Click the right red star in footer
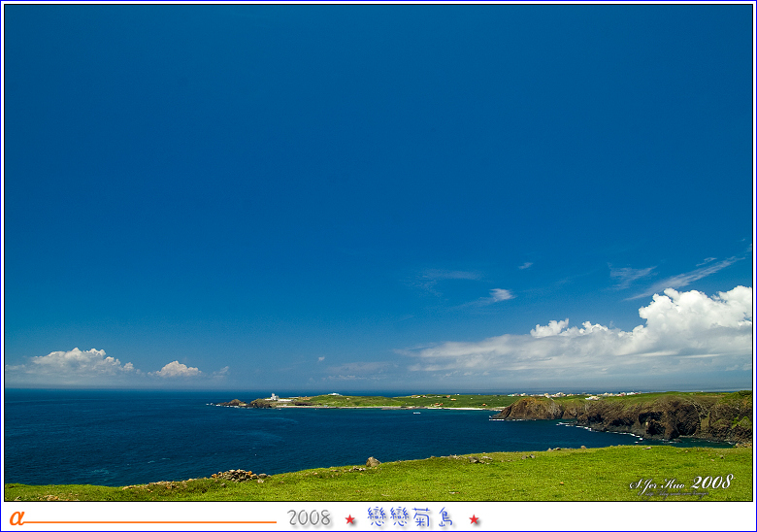Screen dimensions: 757x532 [x=475, y=519]
